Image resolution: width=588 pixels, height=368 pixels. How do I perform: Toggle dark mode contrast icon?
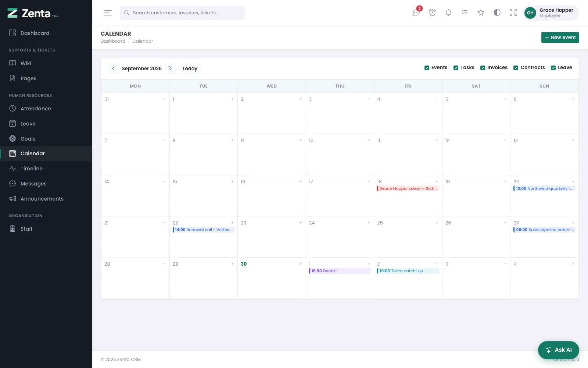497,13
